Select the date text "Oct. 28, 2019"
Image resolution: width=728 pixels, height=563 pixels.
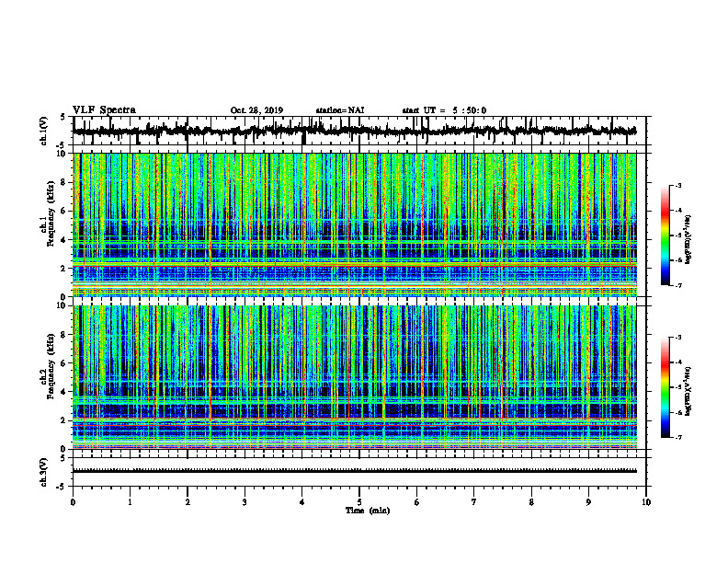[256, 110]
